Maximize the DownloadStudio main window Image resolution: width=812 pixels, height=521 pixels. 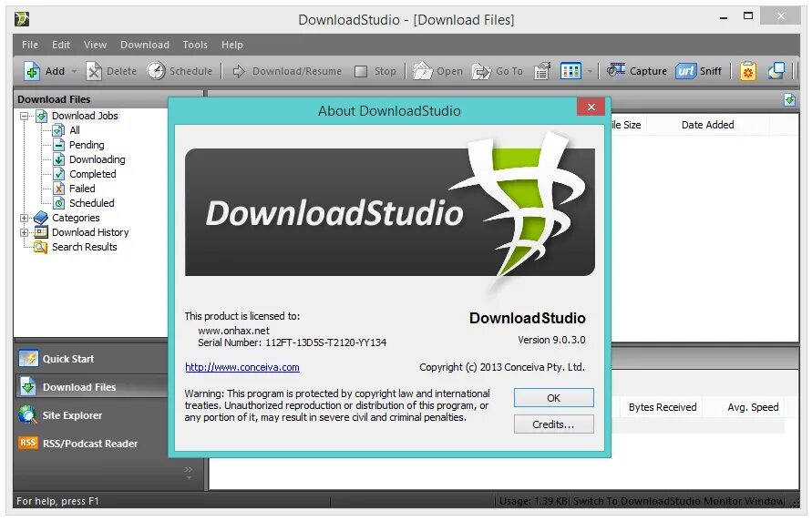coord(748,16)
